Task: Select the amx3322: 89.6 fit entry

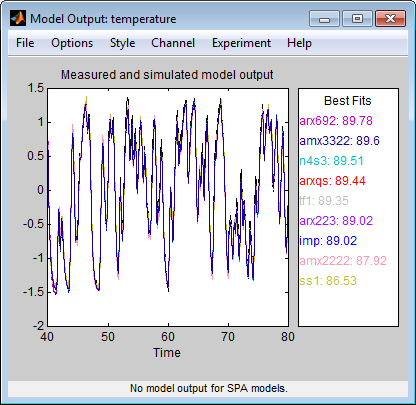Action: (x=340, y=141)
